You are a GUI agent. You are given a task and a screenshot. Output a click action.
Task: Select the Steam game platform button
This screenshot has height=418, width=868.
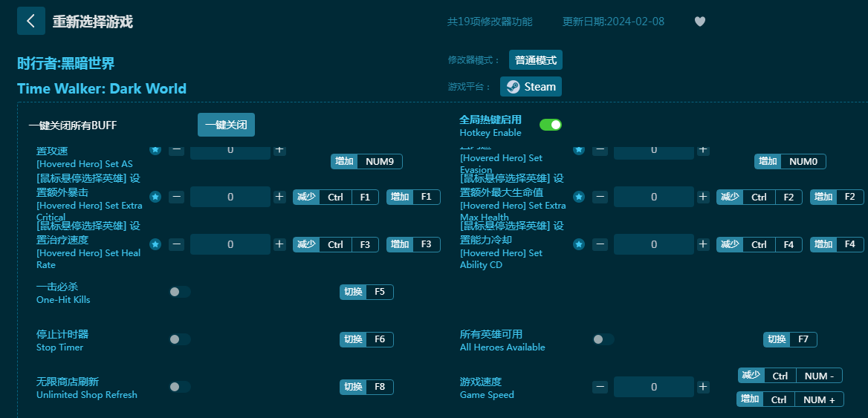[531, 87]
